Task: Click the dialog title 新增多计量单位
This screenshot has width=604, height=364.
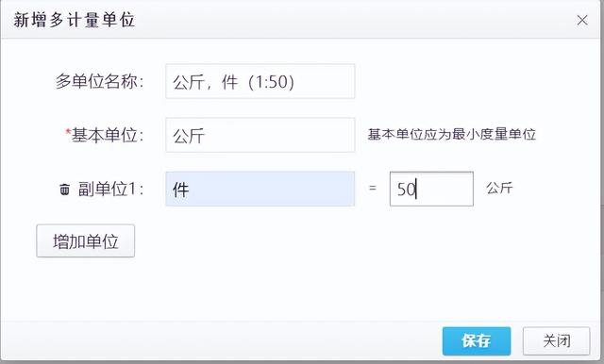Action: [x=74, y=20]
